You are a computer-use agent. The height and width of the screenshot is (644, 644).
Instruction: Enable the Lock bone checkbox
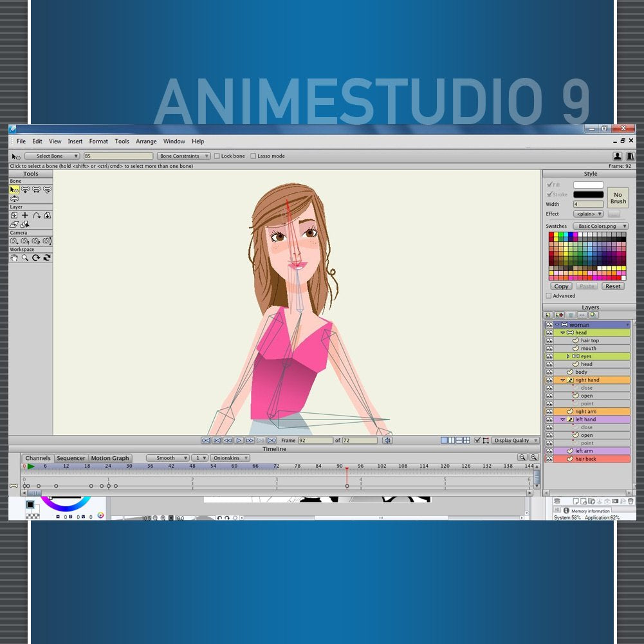pos(217,156)
